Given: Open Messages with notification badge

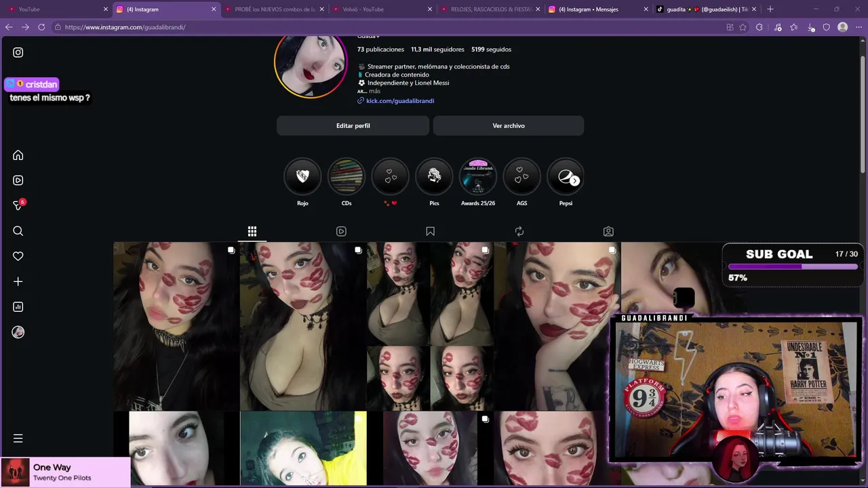Looking at the screenshot, I should coord(19,205).
